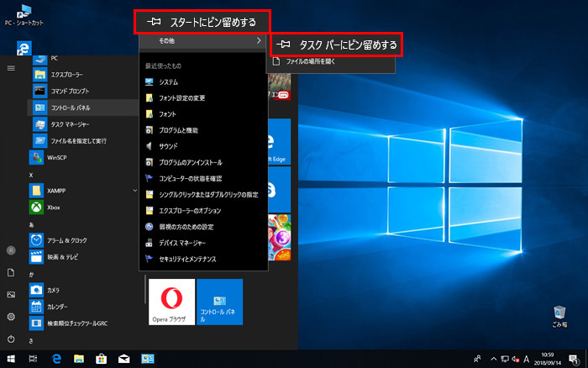Screen dimensions: 588x368
Task: Open the People icon in the tray
Action: click(x=477, y=359)
